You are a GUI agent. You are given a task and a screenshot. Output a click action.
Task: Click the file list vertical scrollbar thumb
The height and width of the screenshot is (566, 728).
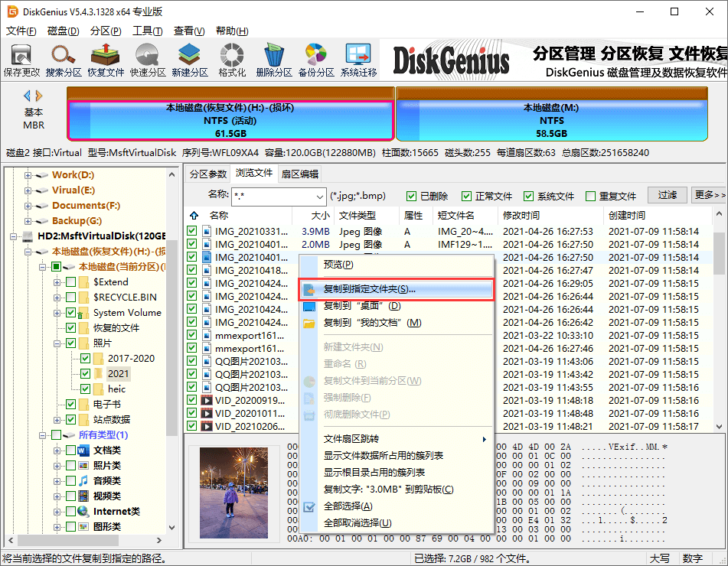coord(719,254)
